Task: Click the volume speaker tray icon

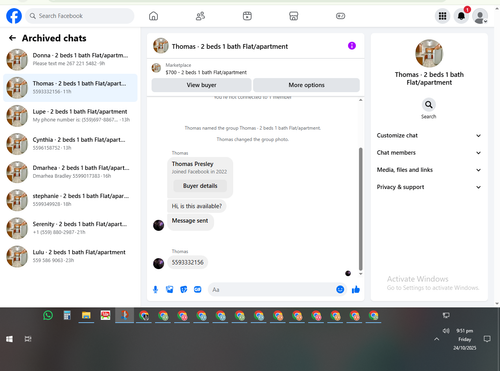Action: click(x=446, y=331)
